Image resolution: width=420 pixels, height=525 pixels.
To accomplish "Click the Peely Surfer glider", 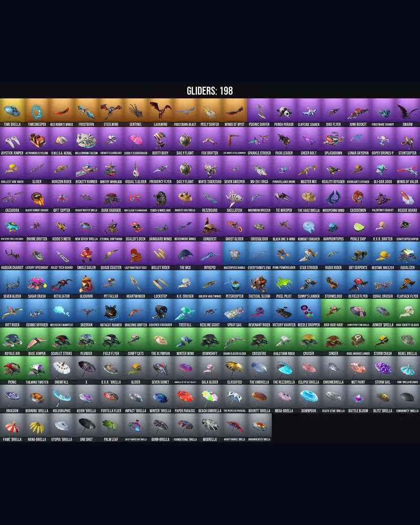I will (x=209, y=112).
